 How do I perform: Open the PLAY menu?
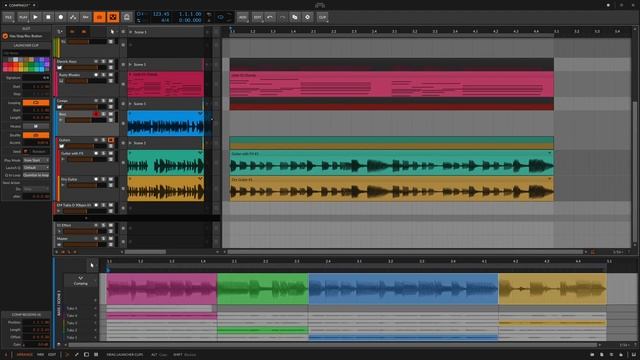click(x=23, y=17)
